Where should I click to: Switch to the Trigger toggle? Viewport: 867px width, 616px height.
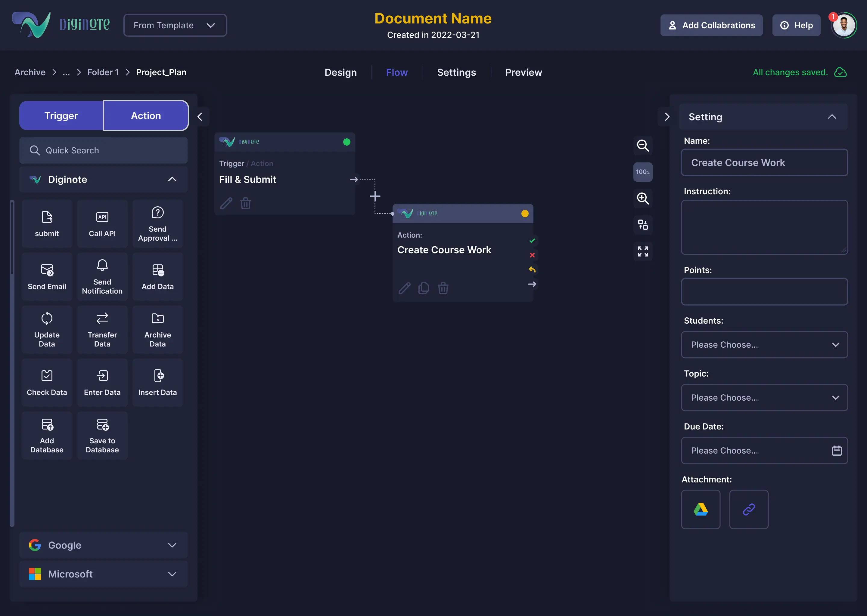[x=61, y=116]
